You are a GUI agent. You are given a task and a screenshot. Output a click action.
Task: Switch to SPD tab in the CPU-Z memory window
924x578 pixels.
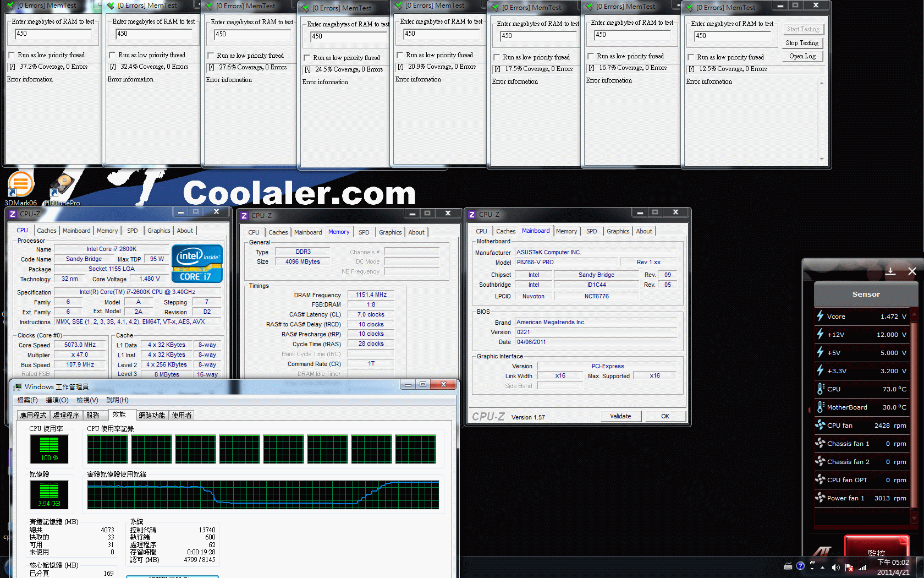tap(364, 232)
